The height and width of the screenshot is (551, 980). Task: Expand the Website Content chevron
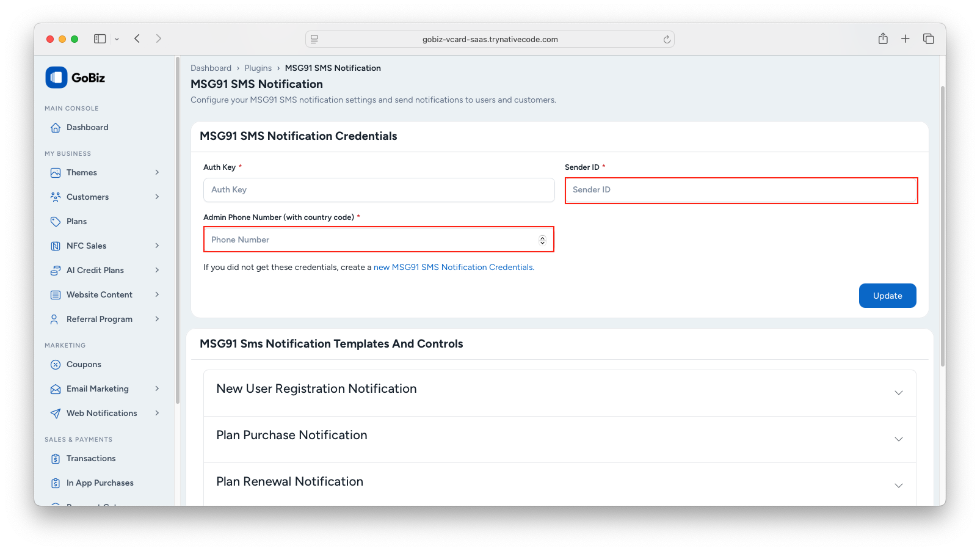(x=157, y=294)
